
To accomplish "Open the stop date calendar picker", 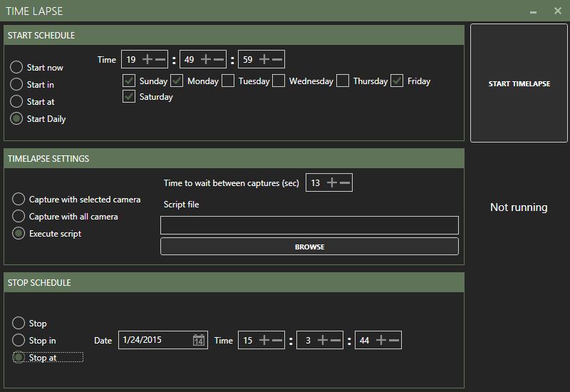I will [x=199, y=340].
